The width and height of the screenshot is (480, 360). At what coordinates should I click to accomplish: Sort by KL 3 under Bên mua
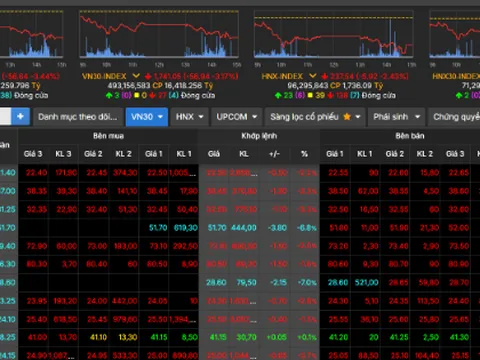click(63, 154)
